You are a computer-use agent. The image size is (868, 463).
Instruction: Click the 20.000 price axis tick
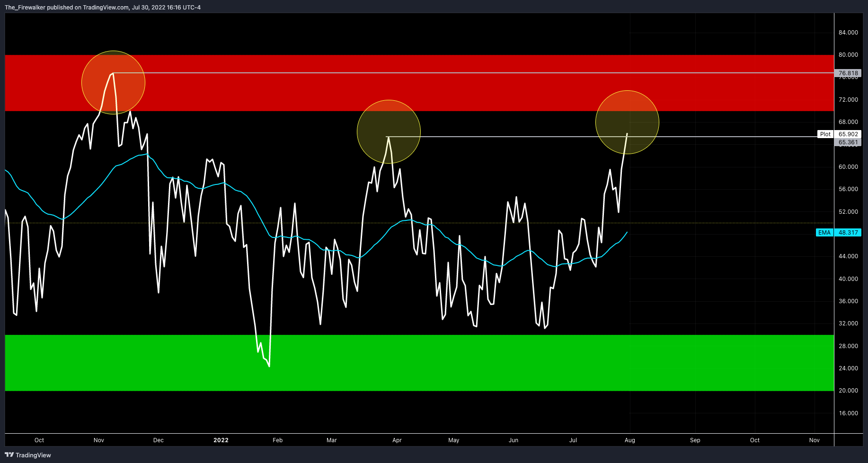pyautogui.click(x=848, y=391)
